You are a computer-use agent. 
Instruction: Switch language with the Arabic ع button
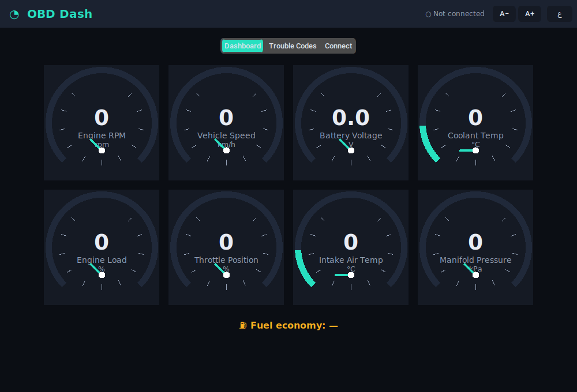559,14
